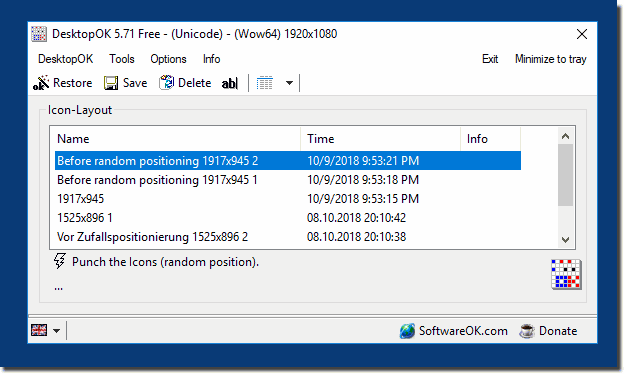The image size is (624, 374).
Task: Click the scrollbar down arrow in layout list
Action: [x=565, y=240]
